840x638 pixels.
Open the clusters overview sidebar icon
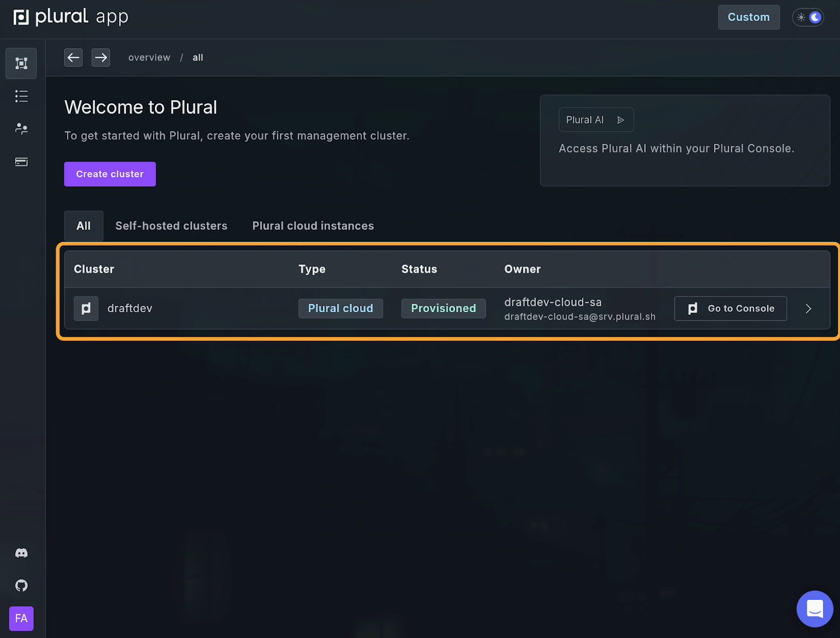(x=21, y=63)
